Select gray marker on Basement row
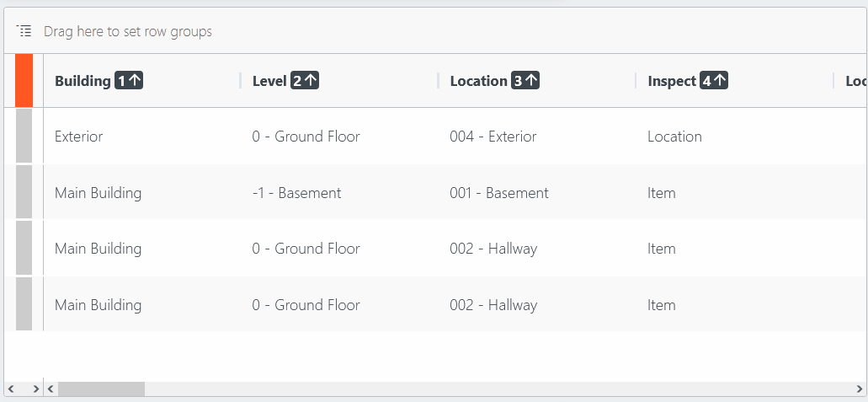The height and width of the screenshot is (402, 868). 24,192
